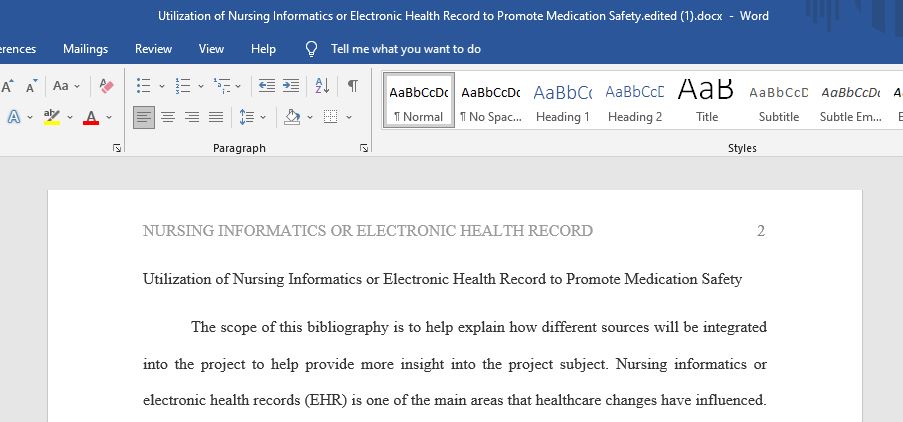Open Paragraph settings dialog launcher
This screenshot has width=903, height=422.
pyautogui.click(x=364, y=149)
